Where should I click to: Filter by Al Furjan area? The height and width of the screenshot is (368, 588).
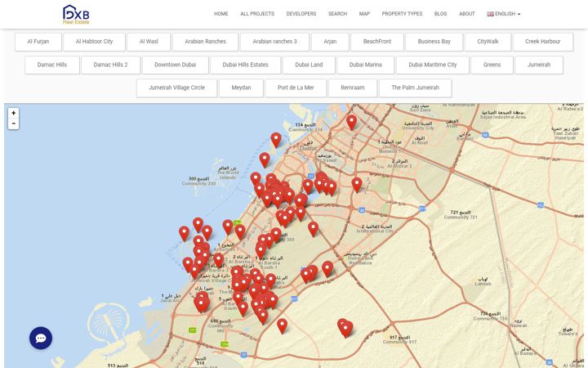(38, 42)
